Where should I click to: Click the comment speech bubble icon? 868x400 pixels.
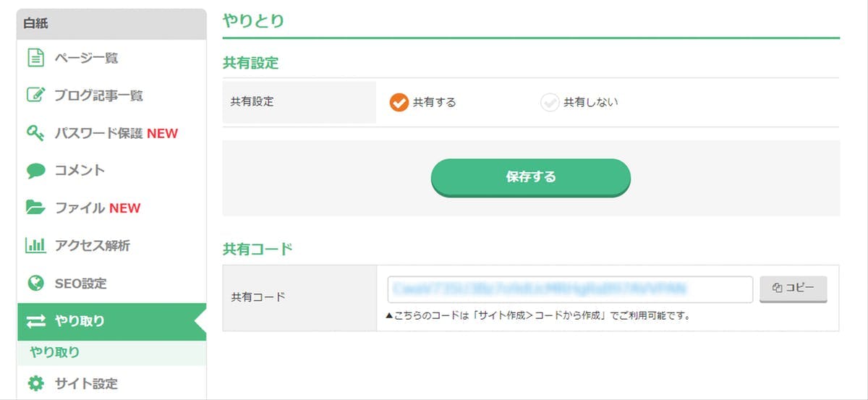pos(35,171)
